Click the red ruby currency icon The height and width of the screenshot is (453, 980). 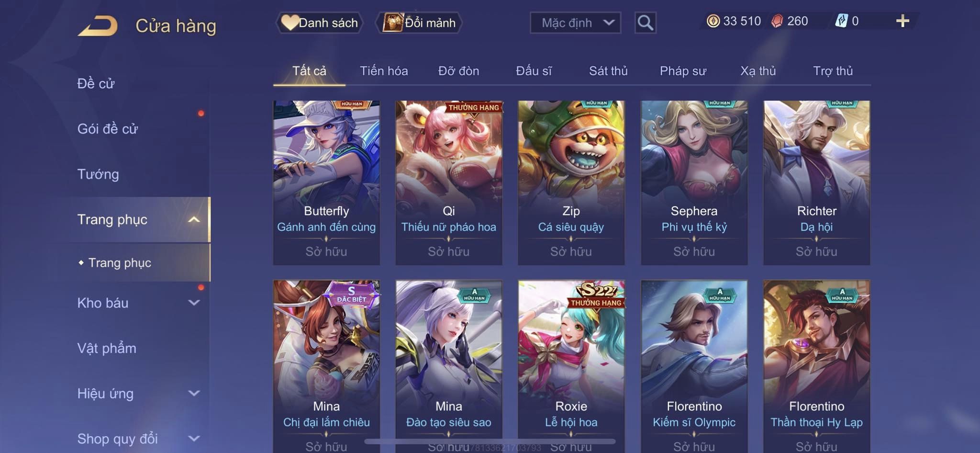click(777, 21)
